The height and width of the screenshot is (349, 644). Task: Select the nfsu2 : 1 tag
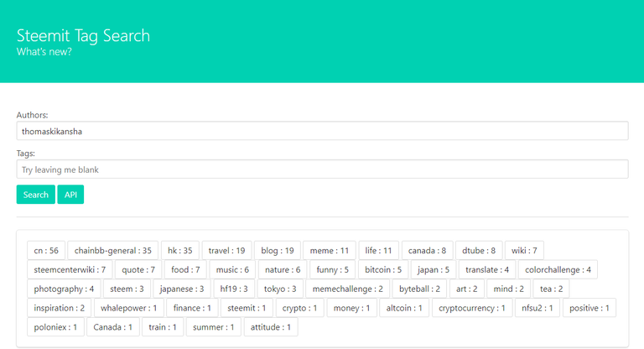pyautogui.click(x=538, y=308)
